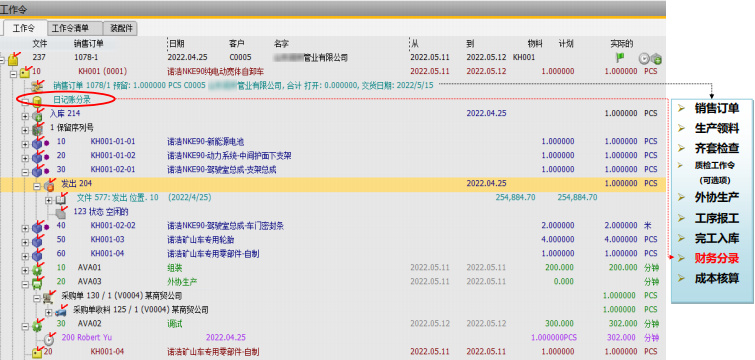Expand material row 40 KH001-02-02
This screenshot has height=360, width=755.
pos(25,228)
